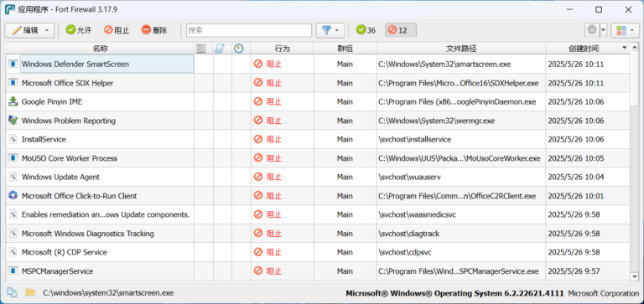Viewport: 644px width, 304px height.
Task: Select the MSPCManagerService name
Action: point(57,271)
